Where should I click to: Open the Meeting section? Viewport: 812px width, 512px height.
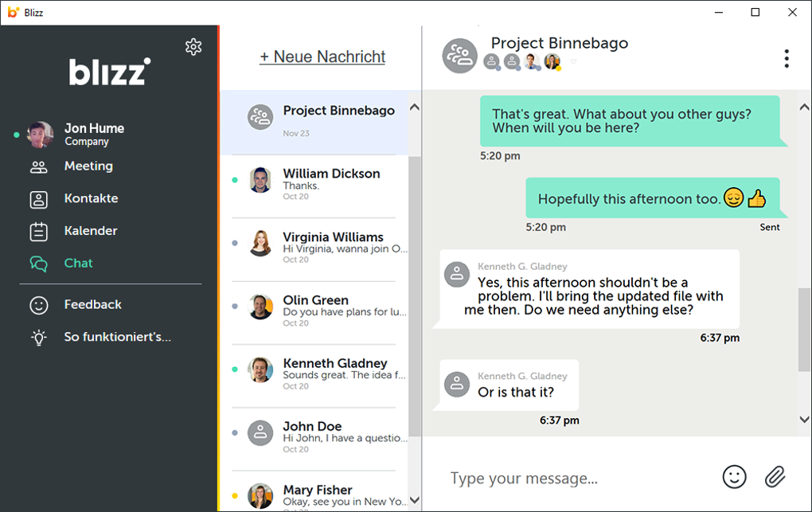point(88,166)
